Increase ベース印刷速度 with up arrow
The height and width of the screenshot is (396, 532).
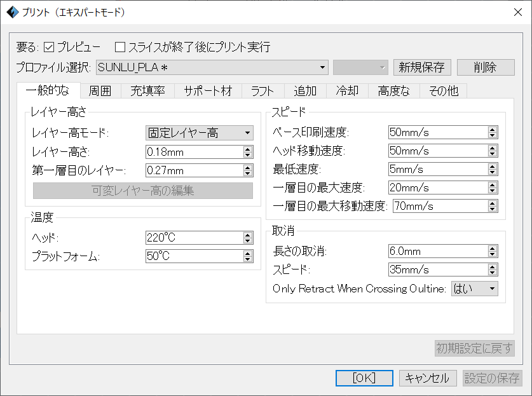492,130
